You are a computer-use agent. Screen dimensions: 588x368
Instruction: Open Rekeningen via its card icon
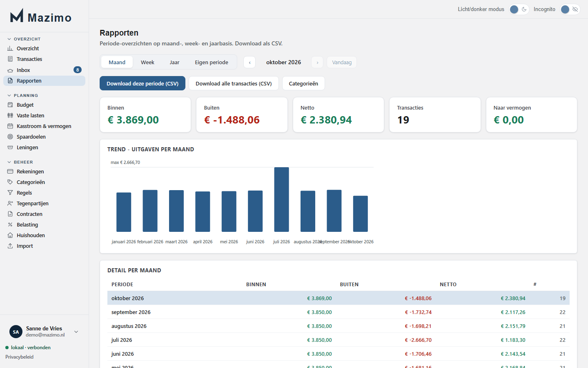(x=10, y=172)
